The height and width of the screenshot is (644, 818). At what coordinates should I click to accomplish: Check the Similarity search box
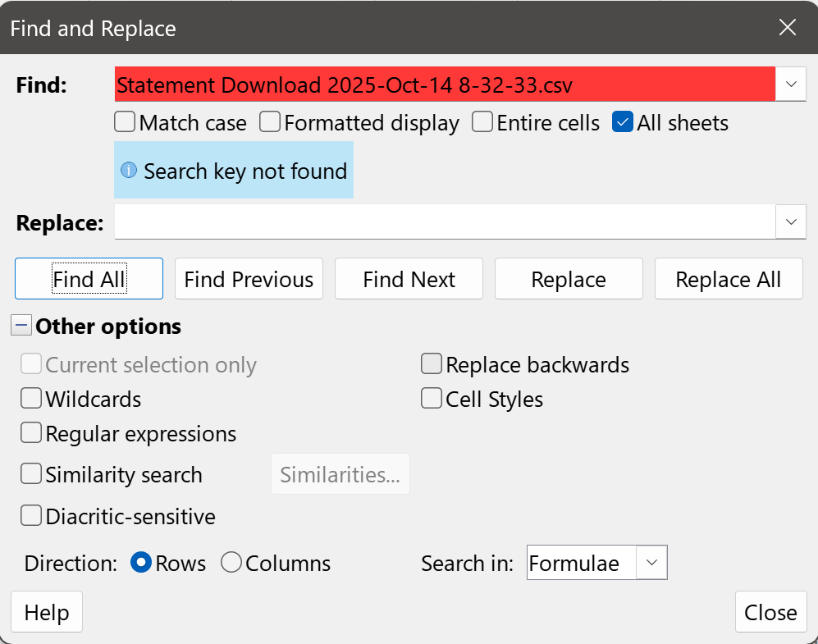click(32, 474)
